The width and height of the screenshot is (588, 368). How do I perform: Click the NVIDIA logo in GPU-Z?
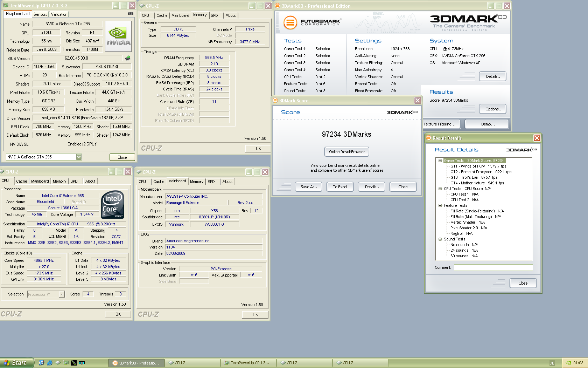click(118, 36)
